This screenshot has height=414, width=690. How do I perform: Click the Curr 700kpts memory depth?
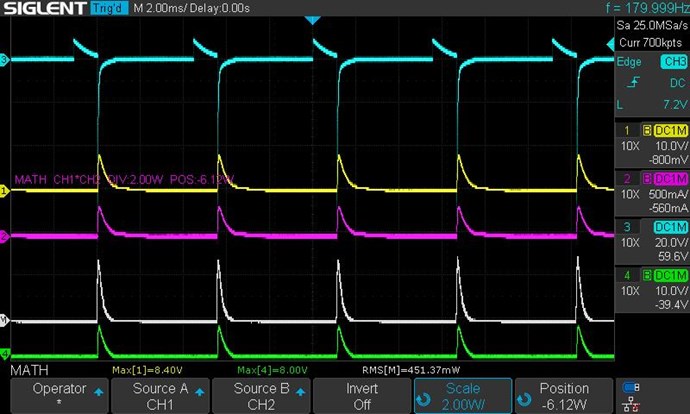point(650,43)
